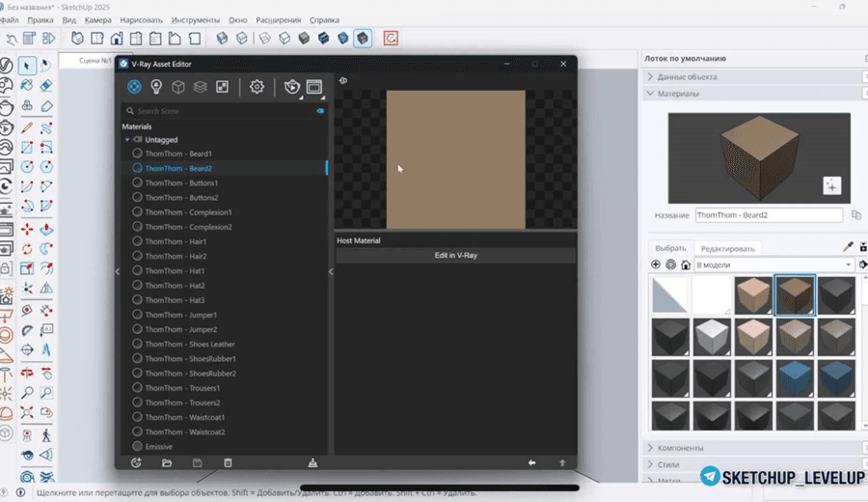868x502 pixels.
Task: Toggle the blue filter tag in search bar
Action: (320, 111)
